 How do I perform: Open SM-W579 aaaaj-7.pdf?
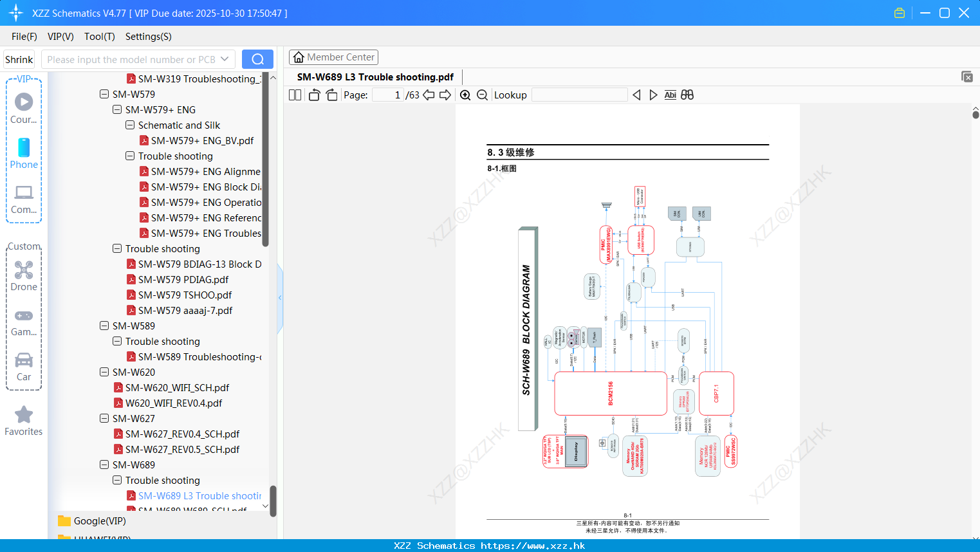point(179,311)
